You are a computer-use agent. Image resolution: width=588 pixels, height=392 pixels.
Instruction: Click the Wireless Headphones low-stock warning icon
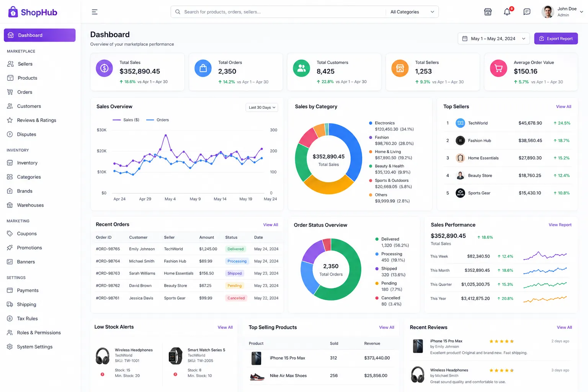[102, 374]
